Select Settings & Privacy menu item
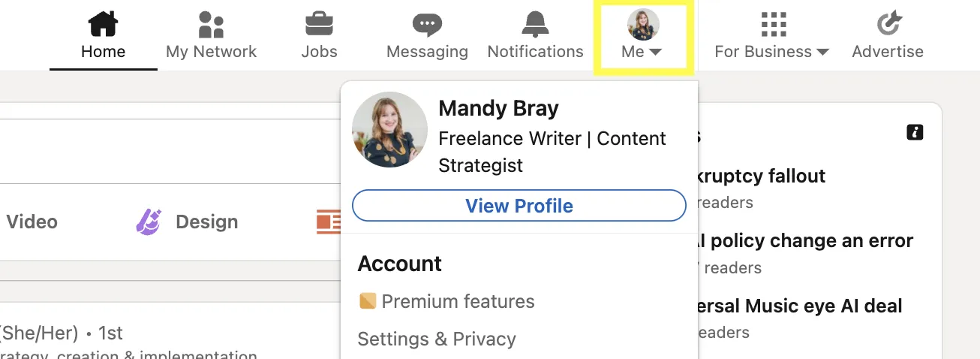980x359 pixels. [437, 339]
